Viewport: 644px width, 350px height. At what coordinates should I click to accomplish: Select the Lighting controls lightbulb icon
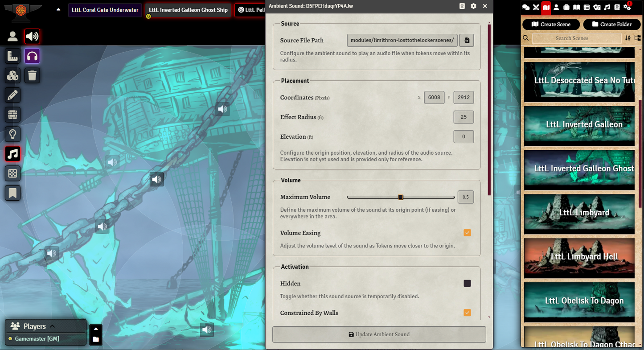point(12,134)
